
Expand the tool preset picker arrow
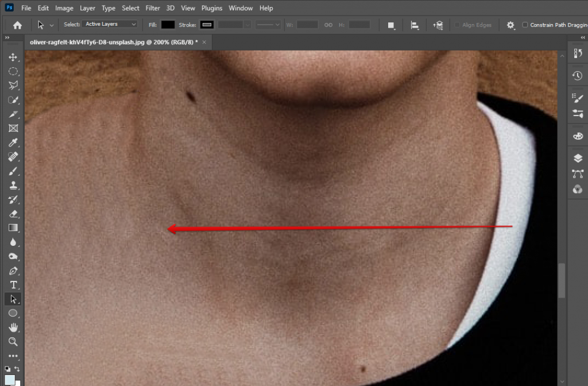click(x=52, y=25)
